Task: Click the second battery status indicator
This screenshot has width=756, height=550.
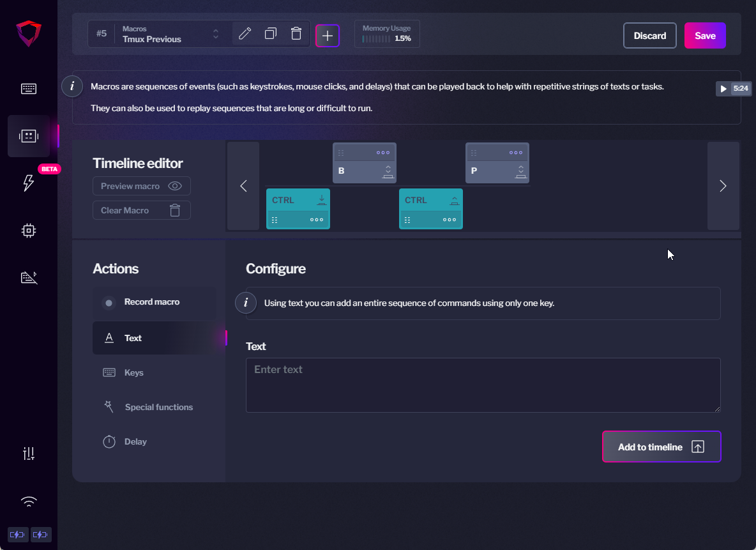Action: [x=40, y=535]
